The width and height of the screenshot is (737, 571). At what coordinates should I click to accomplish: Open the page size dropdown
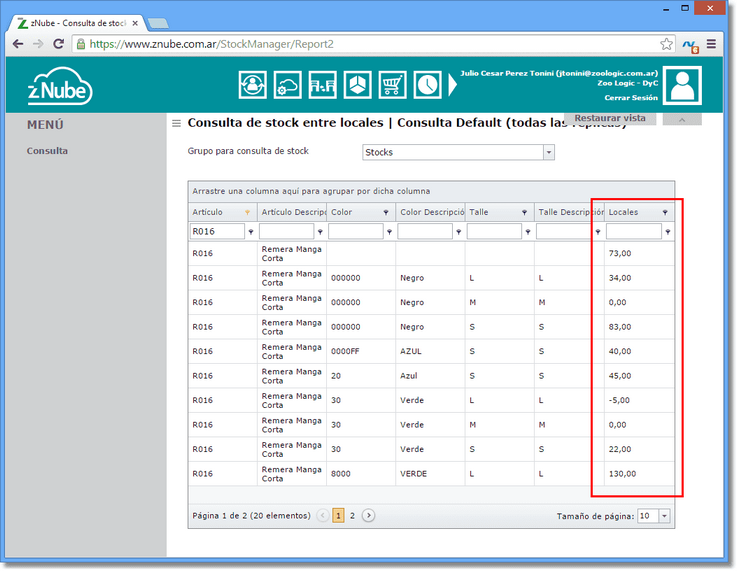coord(664,516)
